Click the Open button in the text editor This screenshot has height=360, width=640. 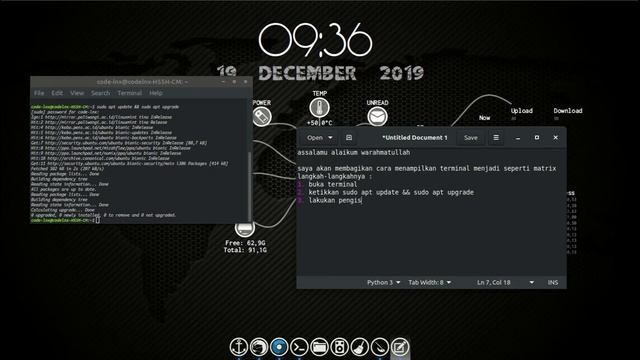pos(315,138)
